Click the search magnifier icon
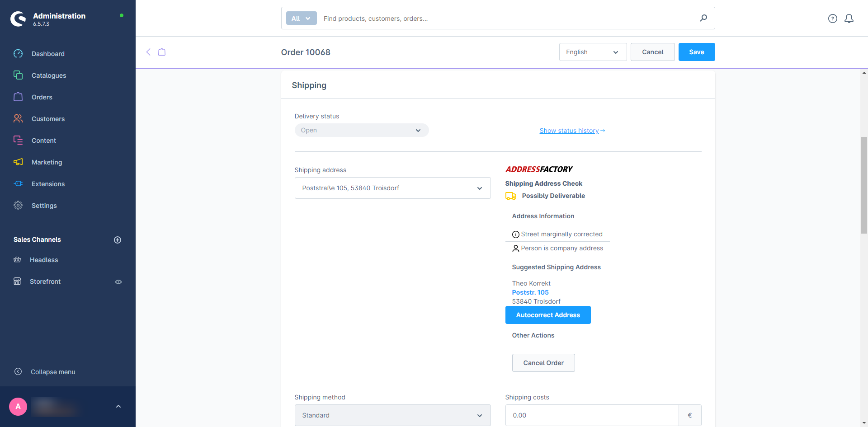 tap(703, 18)
